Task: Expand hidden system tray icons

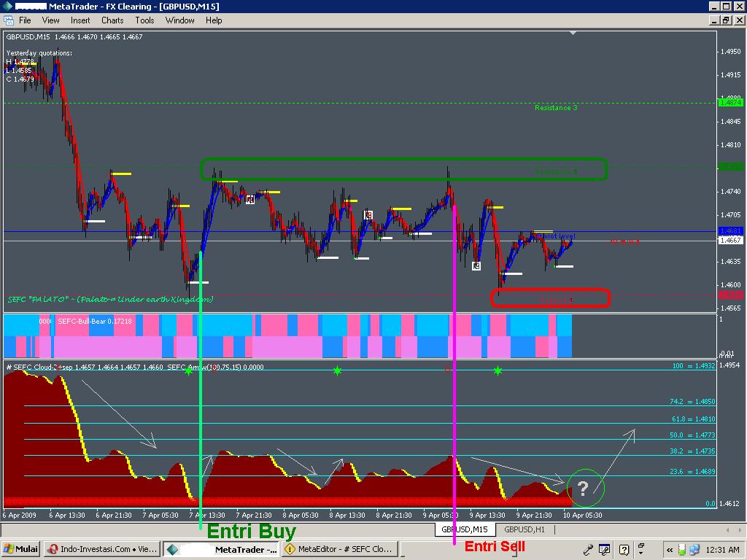Action: coord(670,550)
